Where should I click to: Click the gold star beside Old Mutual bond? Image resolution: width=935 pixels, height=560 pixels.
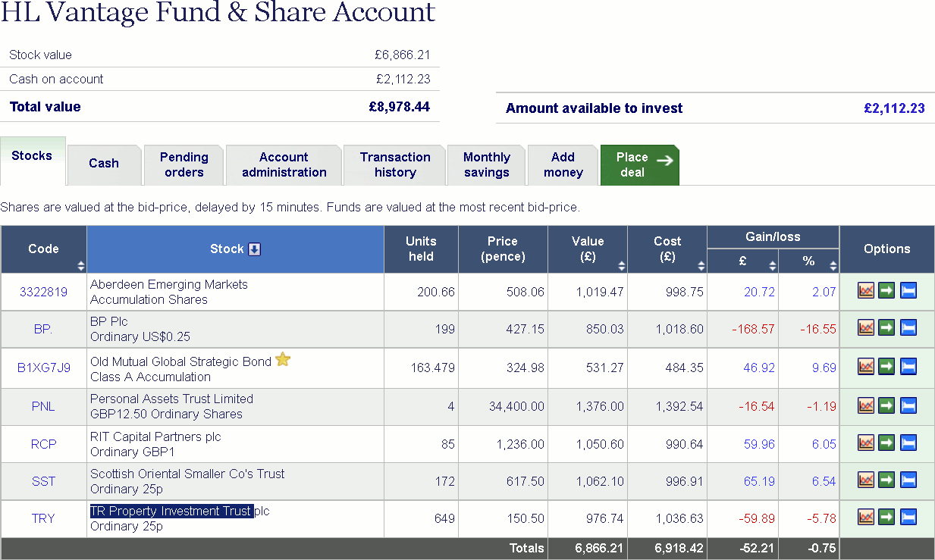[283, 359]
